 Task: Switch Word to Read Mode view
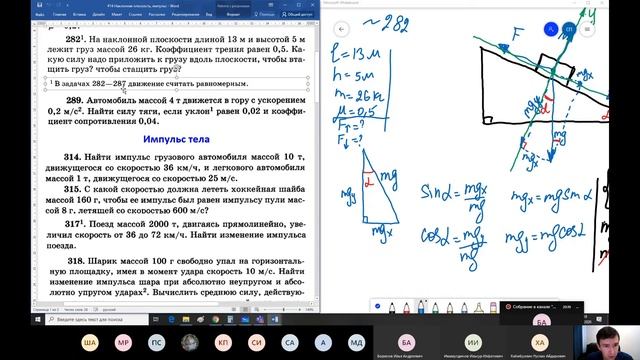[234, 309]
